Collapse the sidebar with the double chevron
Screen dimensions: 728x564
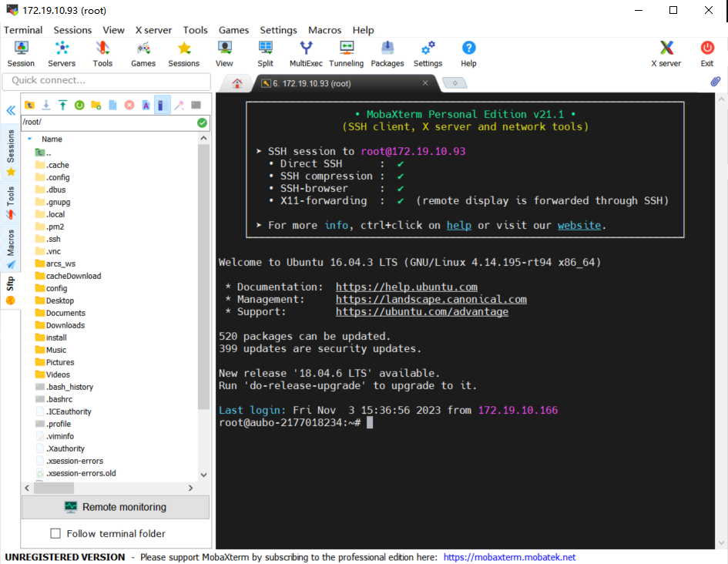[x=11, y=110]
